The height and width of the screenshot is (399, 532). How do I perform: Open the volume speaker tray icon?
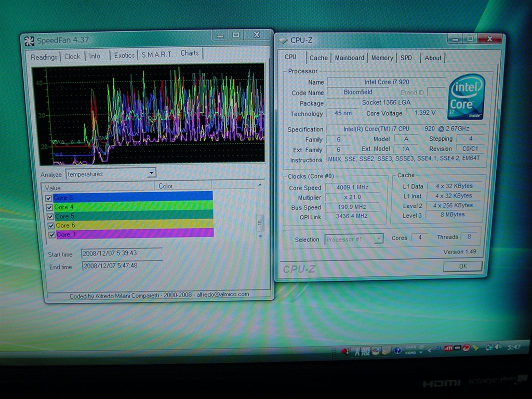[x=498, y=347]
